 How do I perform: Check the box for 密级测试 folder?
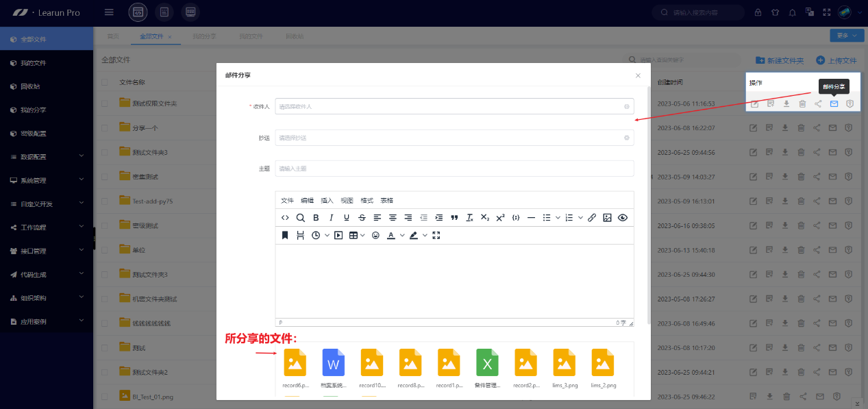click(105, 225)
